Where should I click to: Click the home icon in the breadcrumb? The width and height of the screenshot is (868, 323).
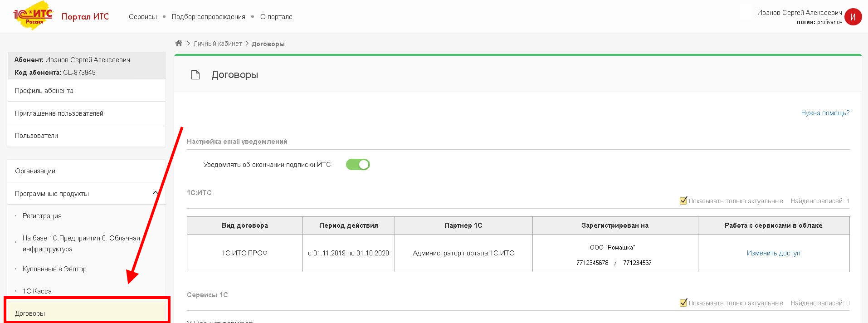point(179,43)
